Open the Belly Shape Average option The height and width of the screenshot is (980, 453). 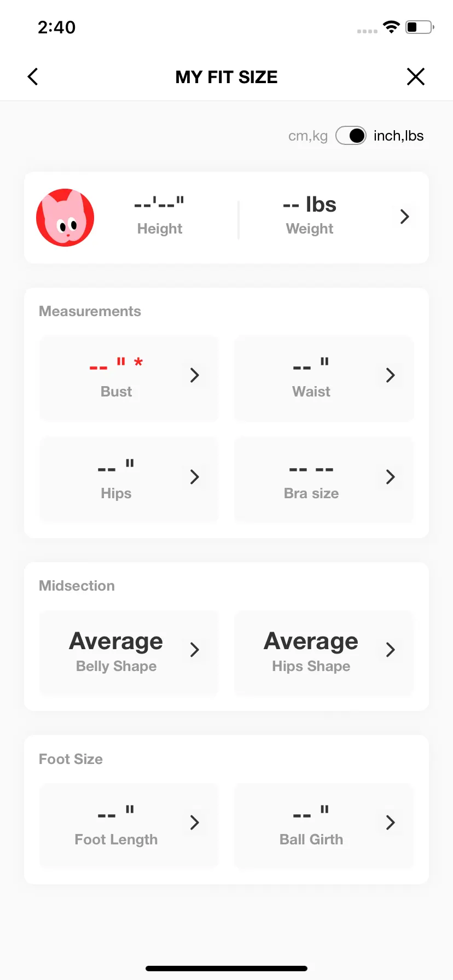pos(129,653)
